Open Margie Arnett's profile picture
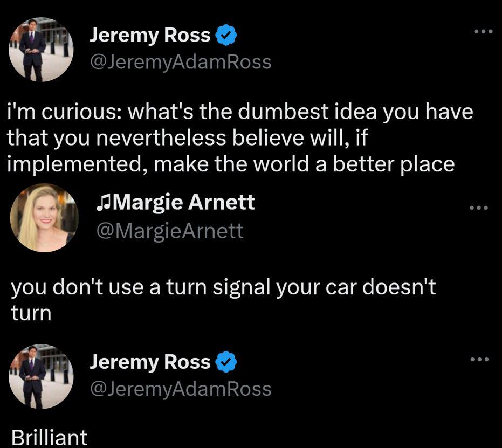This screenshot has width=502, height=448. pos(43,217)
